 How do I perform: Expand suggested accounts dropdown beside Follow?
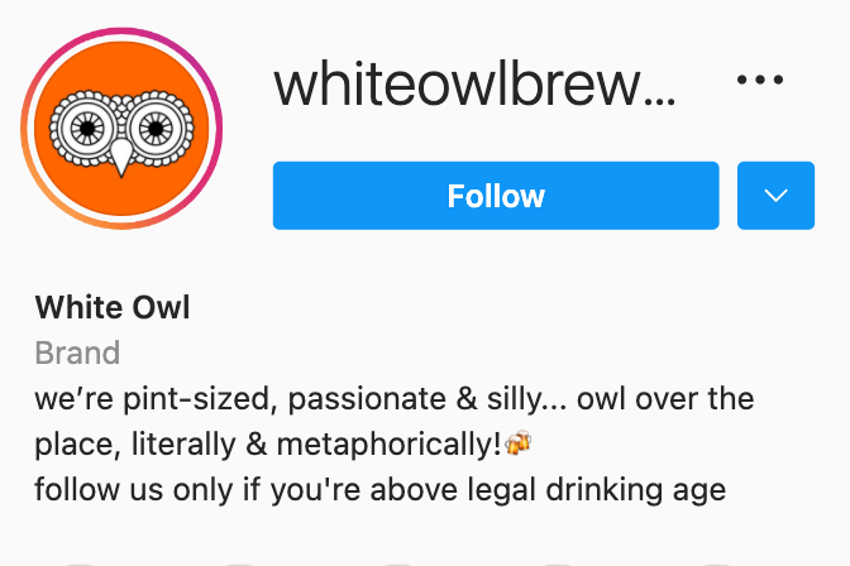coord(776,196)
